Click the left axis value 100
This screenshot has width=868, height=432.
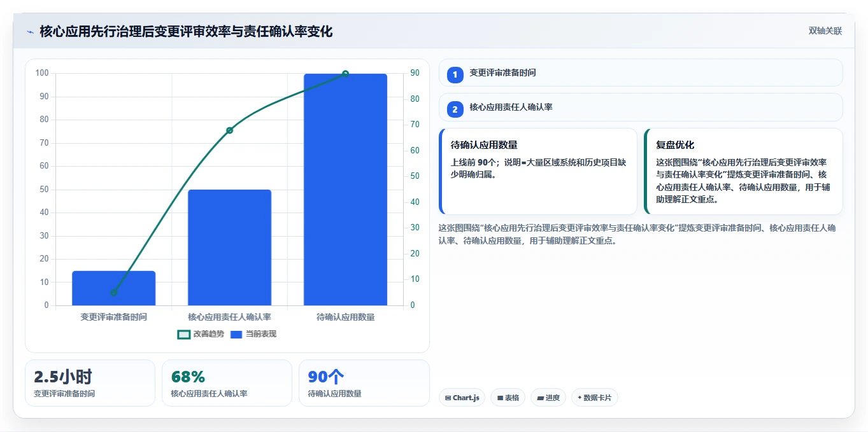click(42, 73)
